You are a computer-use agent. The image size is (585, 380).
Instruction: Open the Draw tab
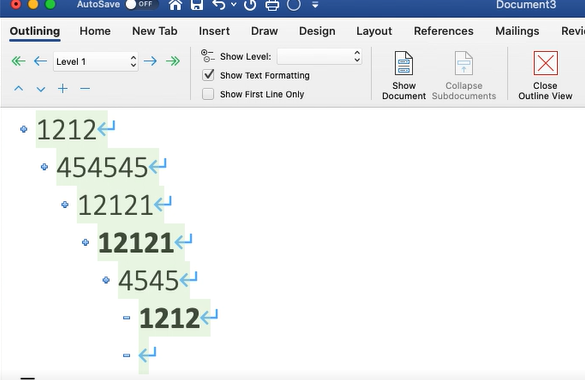point(265,31)
